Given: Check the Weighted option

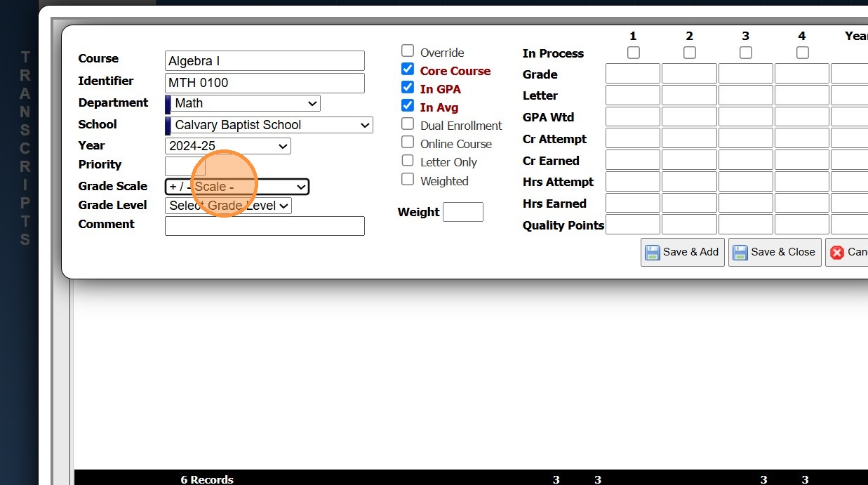Looking at the screenshot, I should point(408,179).
